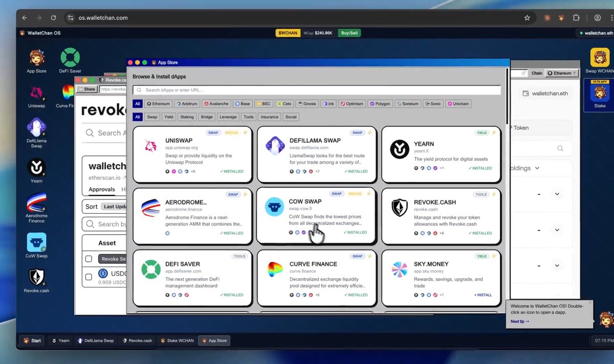Toggle the Optimism chain filter
Viewport: 614px width, 364px height.
point(352,104)
